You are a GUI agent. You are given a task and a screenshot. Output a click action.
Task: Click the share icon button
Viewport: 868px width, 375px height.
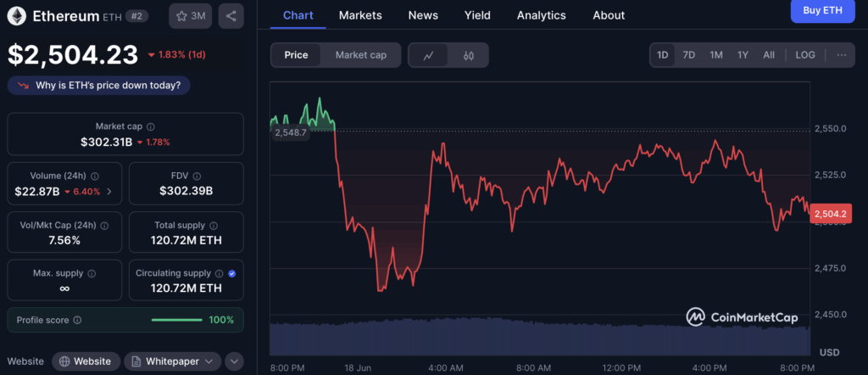point(231,15)
